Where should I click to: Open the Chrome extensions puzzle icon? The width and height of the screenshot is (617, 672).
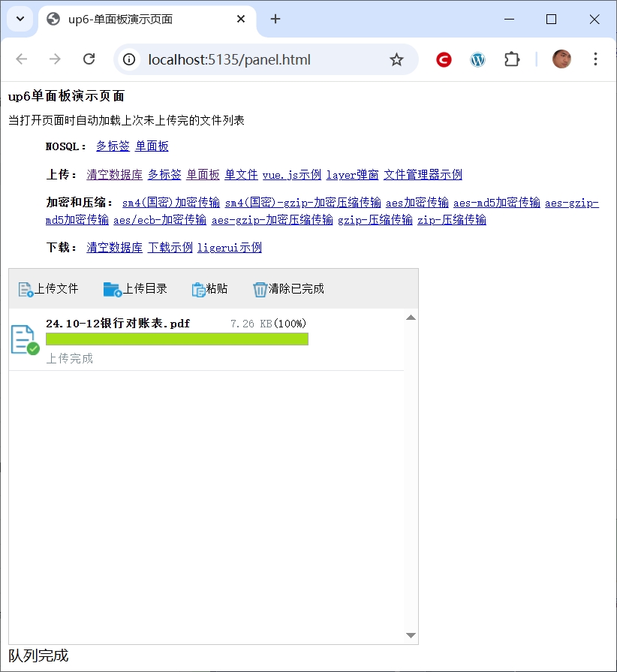point(512,59)
